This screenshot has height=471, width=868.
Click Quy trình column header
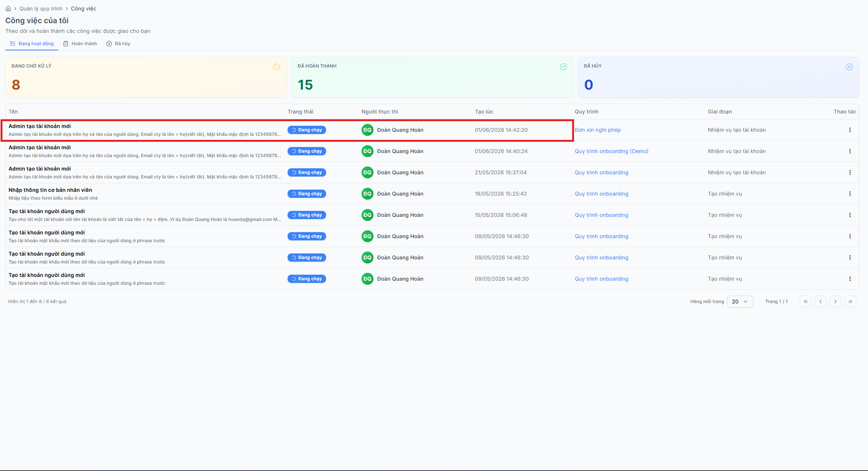(x=586, y=112)
